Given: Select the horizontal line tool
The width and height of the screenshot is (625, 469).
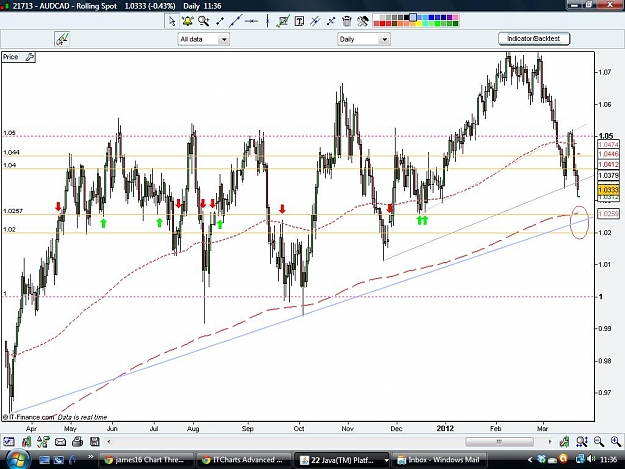Looking at the screenshot, I should tap(251, 21).
